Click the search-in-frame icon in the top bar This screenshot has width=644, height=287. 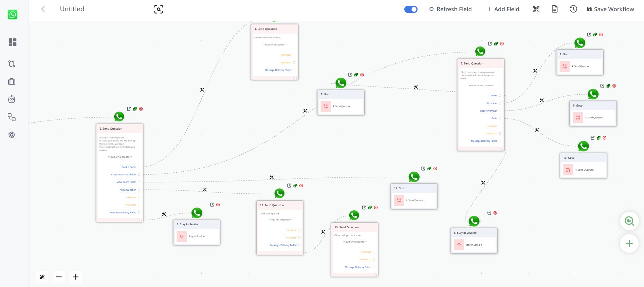(x=159, y=9)
